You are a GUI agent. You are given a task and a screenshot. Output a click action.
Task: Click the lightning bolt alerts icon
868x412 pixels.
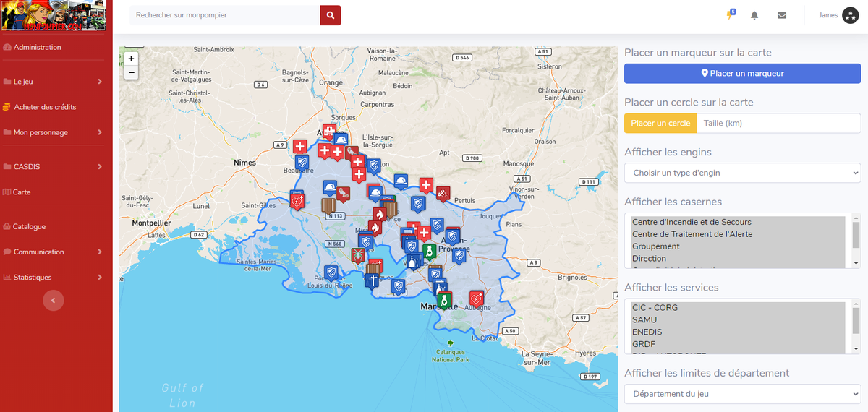730,14
